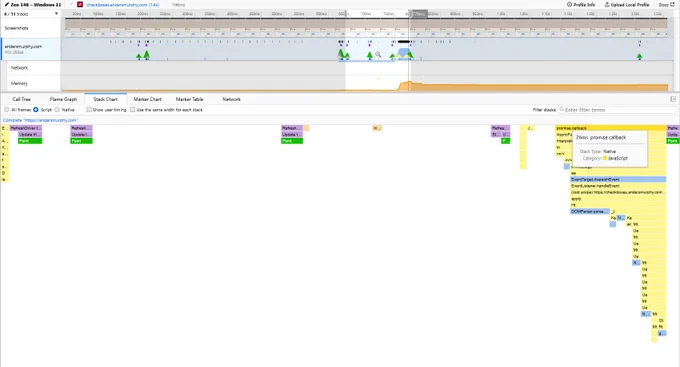Click the EventTarget.dispatchEvent frame
The width and height of the screenshot is (680, 367).
(x=618, y=180)
